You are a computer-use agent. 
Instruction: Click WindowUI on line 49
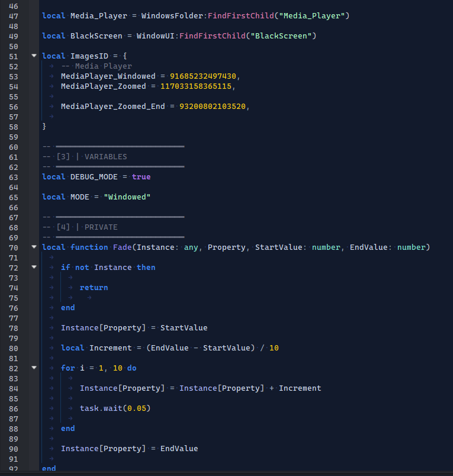(x=156, y=36)
